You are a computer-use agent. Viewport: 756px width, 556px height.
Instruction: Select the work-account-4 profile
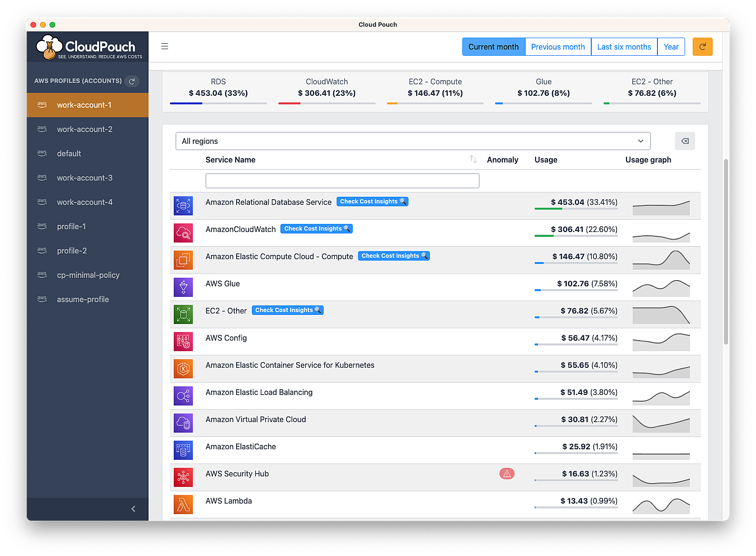[88, 202]
